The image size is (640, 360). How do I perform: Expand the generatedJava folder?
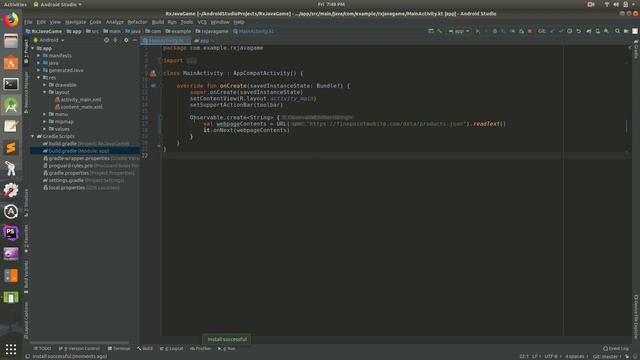(39, 70)
